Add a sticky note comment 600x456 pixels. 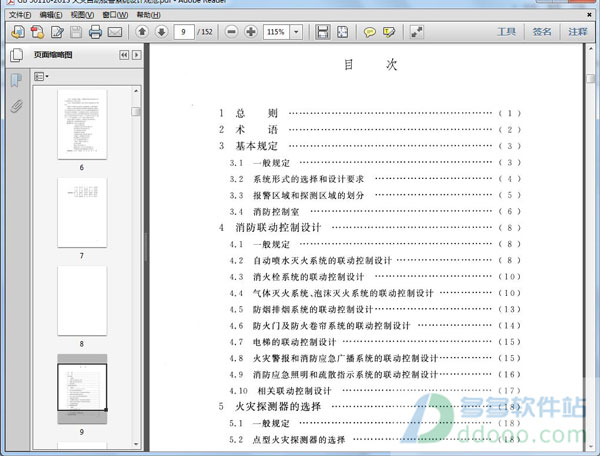coord(370,32)
